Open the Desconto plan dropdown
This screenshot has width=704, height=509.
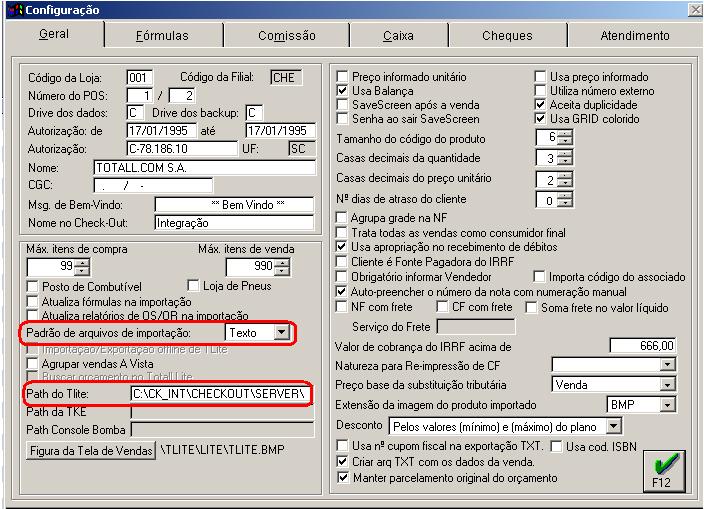click(614, 426)
